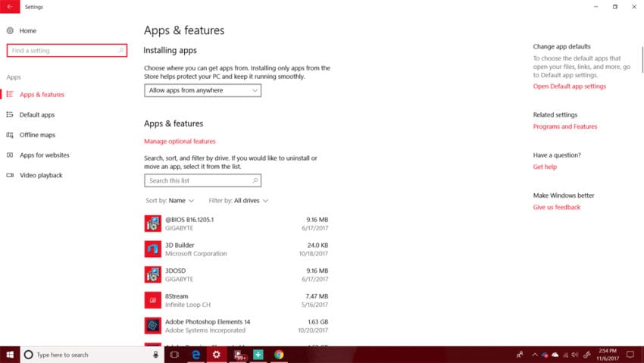Click the Cortana circle icon

(28, 355)
